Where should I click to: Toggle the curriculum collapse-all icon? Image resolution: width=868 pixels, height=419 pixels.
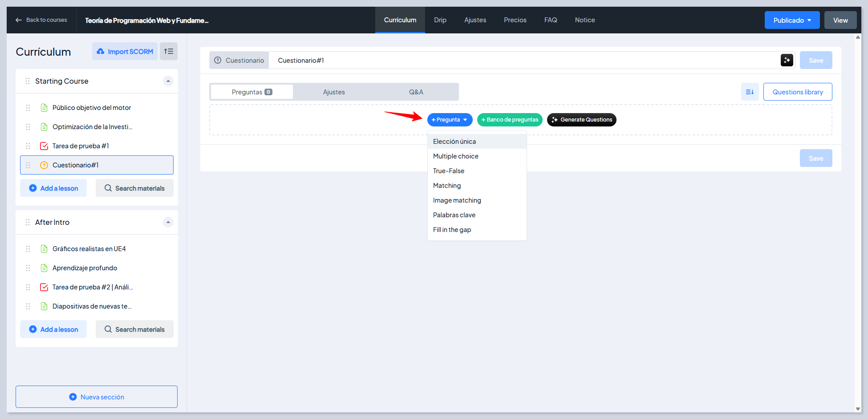tap(169, 51)
